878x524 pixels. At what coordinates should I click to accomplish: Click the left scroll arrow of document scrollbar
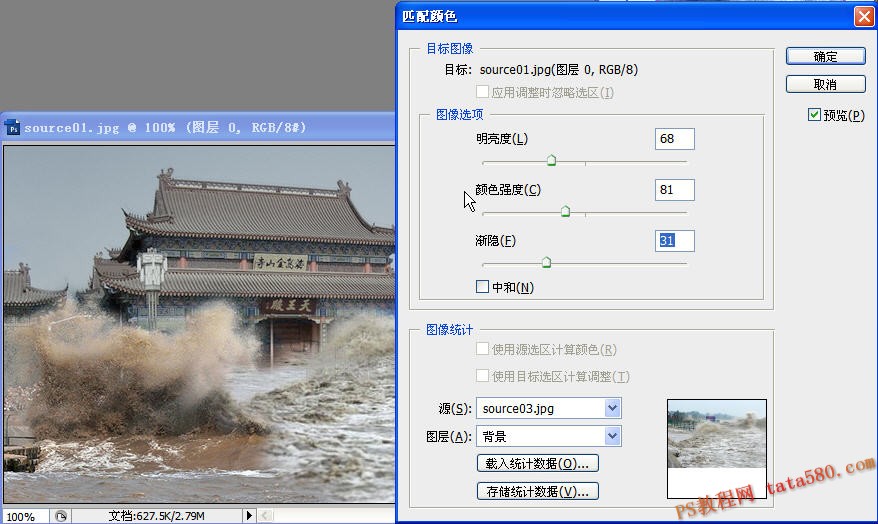[x=265, y=516]
